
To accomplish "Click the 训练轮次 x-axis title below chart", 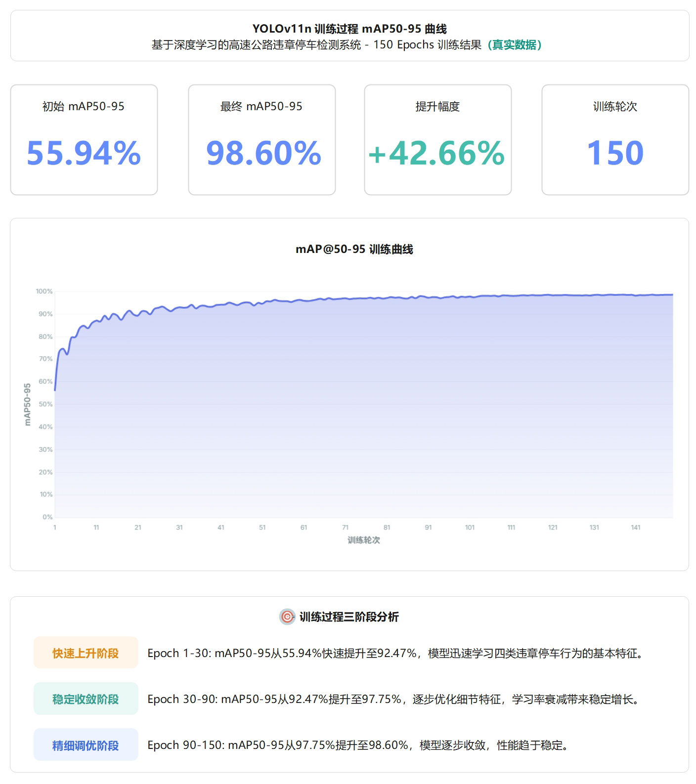I will click(364, 540).
